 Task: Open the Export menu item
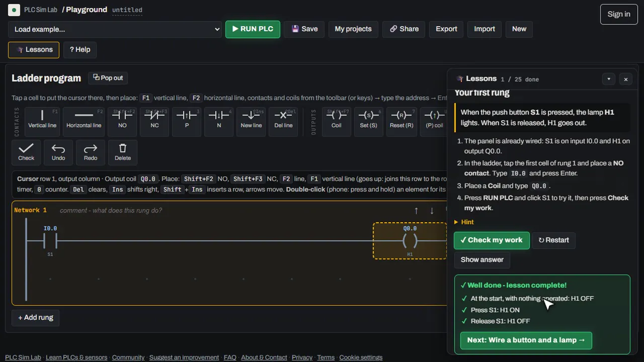click(x=446, y=29)
